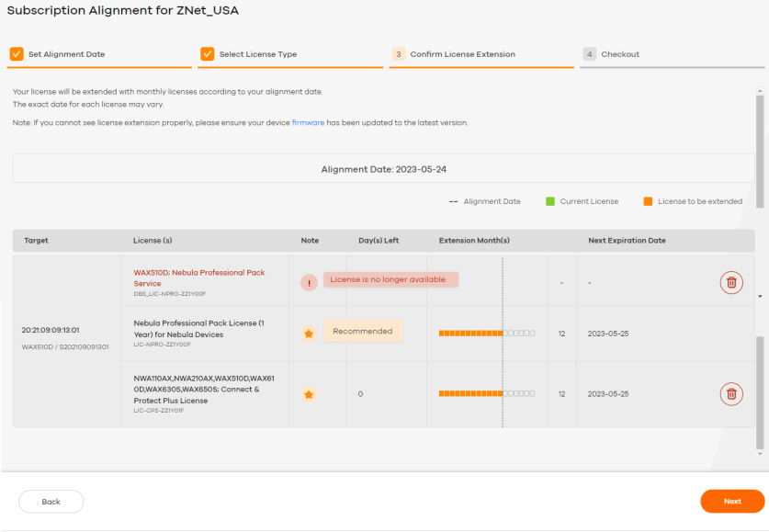Click the Note column header

(x=310, y=240)
